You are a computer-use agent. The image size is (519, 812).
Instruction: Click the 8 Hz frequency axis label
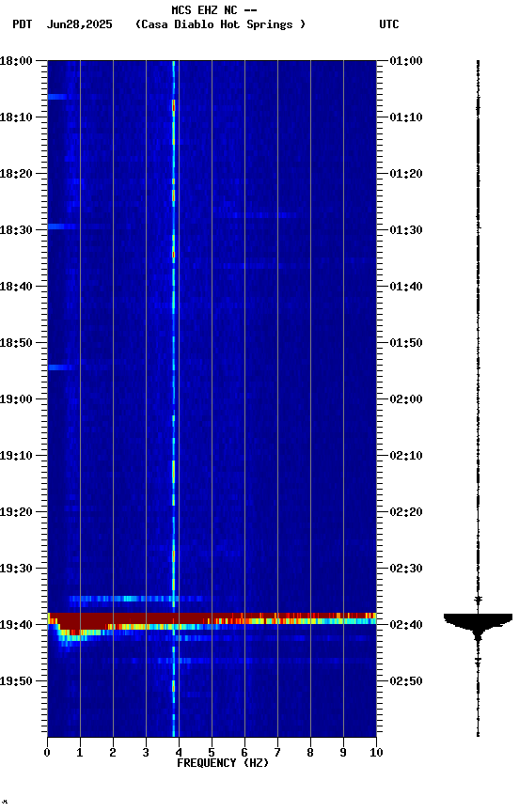pyautogui.click(x=310, y=753)
